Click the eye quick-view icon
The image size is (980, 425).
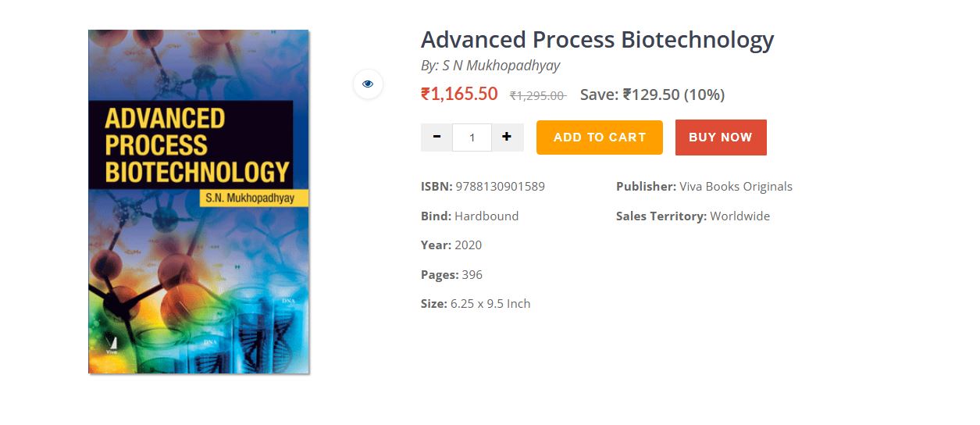point(368,84)
